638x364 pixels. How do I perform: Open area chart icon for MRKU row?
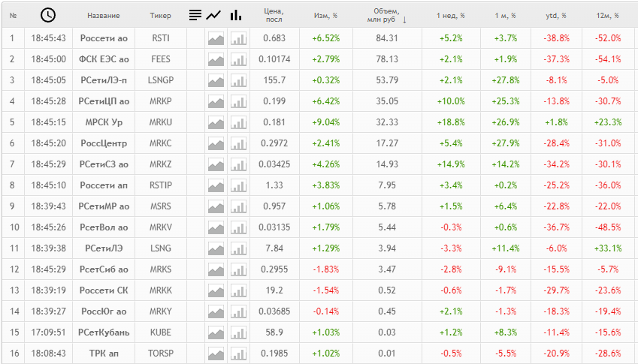click(216, 122)
